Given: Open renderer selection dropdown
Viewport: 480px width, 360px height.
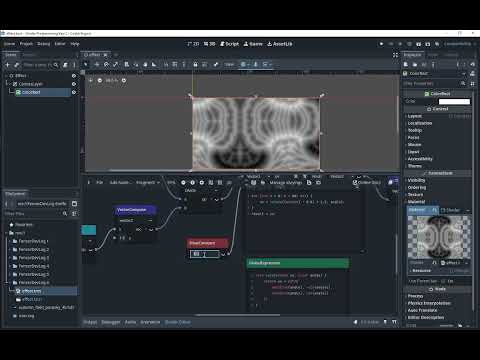Looking at the screenshot, I should point(459,44).
